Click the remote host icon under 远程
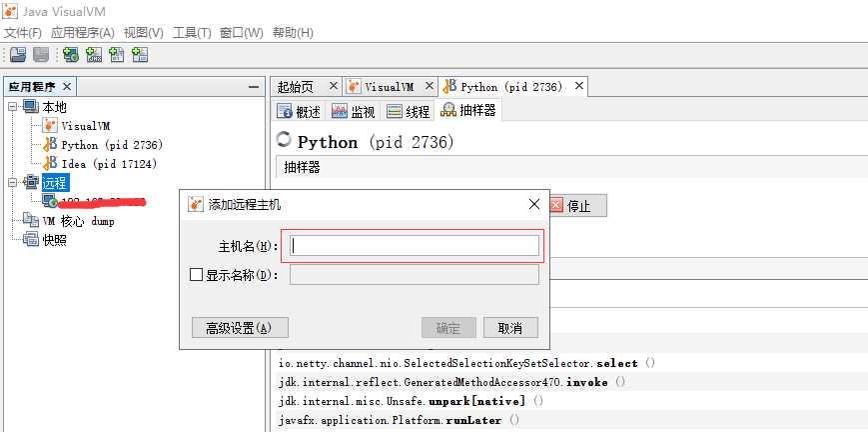Image resolution: width=868 pixels, height=432 pixels. (x=50, y=201)
